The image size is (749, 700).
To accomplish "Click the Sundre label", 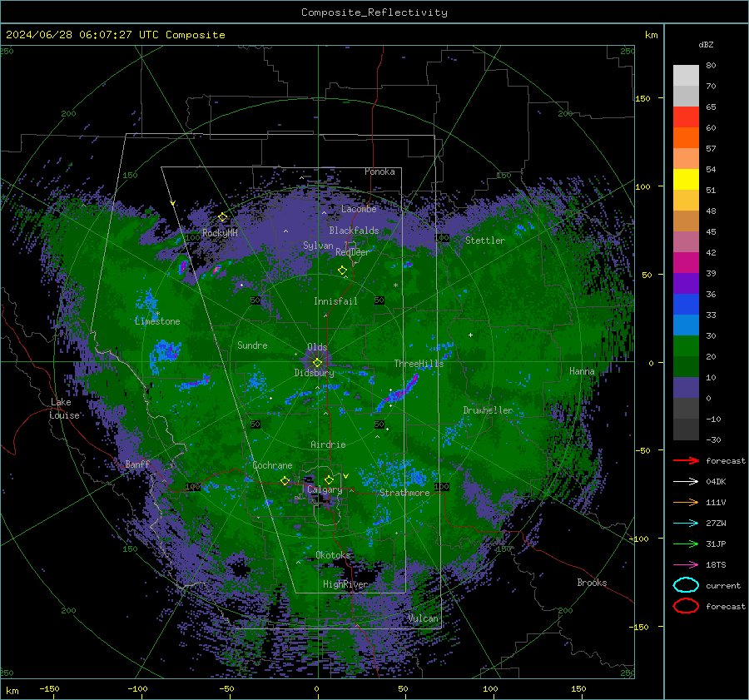I will pos(252,345).
